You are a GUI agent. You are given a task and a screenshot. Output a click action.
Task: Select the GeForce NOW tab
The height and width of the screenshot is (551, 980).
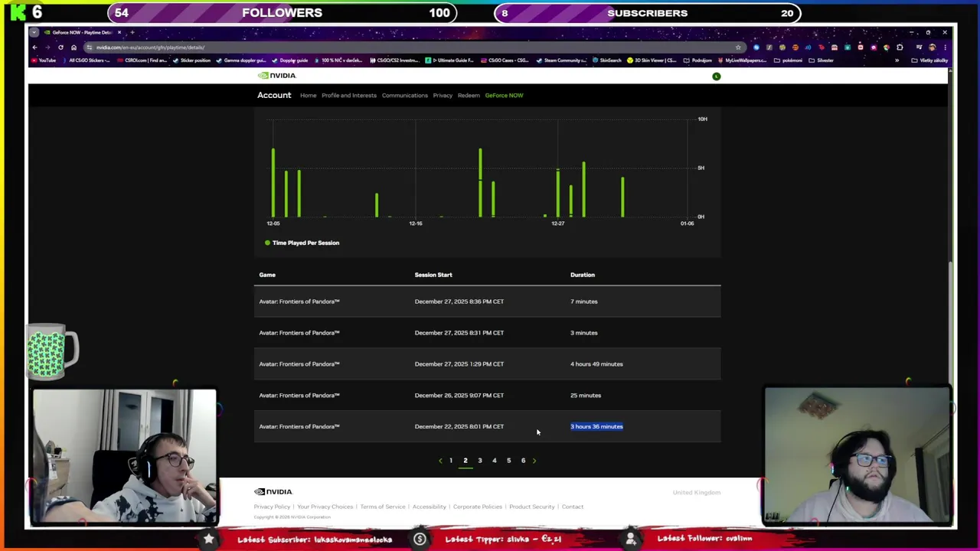504,96
